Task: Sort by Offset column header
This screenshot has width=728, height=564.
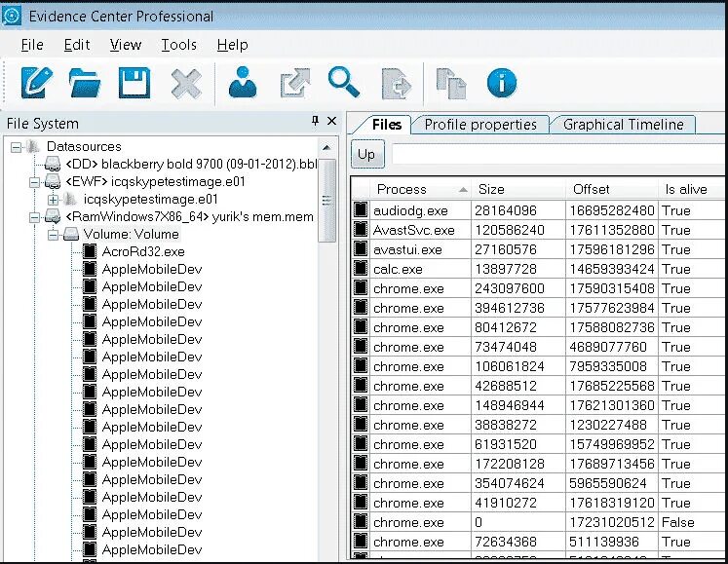Action: [x=612, y=189]
